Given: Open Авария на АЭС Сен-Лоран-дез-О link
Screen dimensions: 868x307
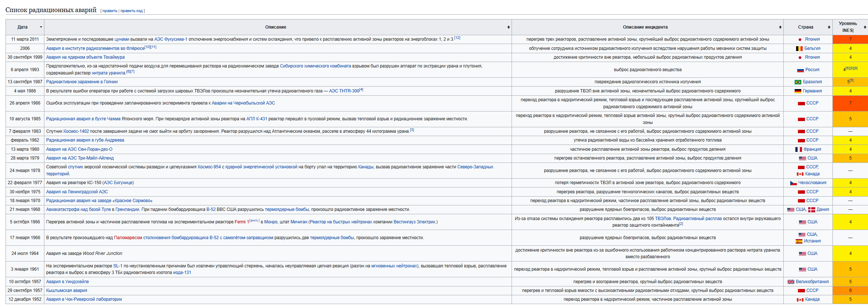Looking at the screenshot, I should tap(79, 149).
